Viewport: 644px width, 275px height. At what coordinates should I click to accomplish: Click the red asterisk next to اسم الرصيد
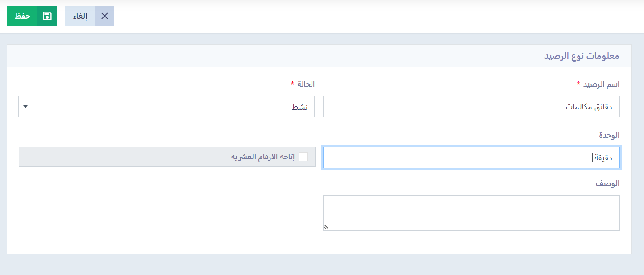tap(578, 84)
